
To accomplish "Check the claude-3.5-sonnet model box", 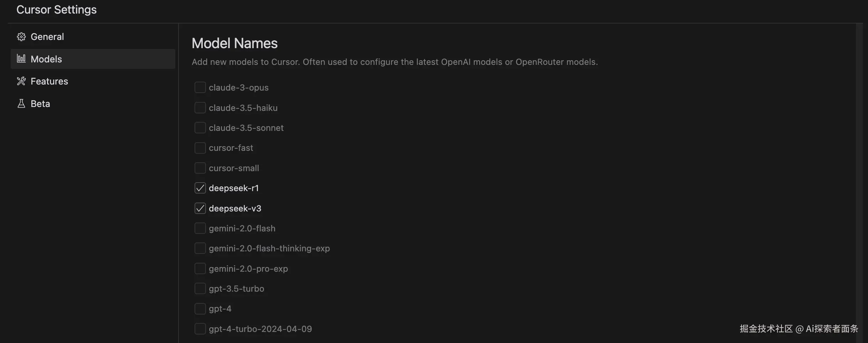I will coord(200,128).
